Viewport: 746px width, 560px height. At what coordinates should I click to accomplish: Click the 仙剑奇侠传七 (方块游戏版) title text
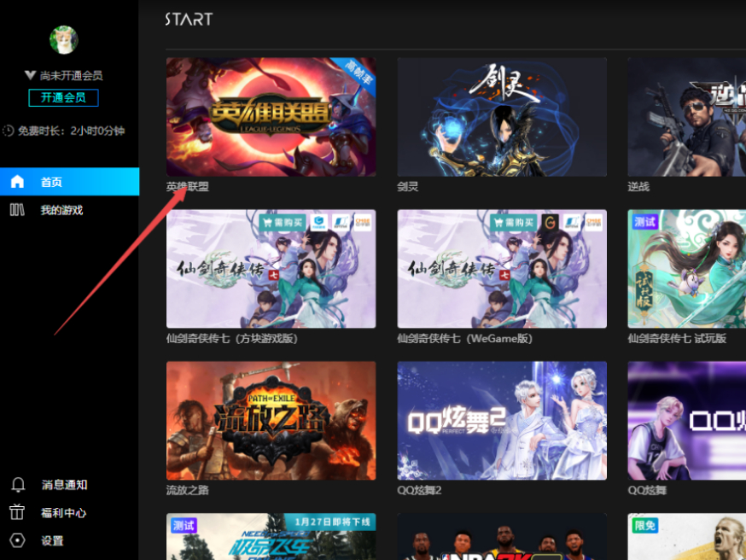coord(231,338)
